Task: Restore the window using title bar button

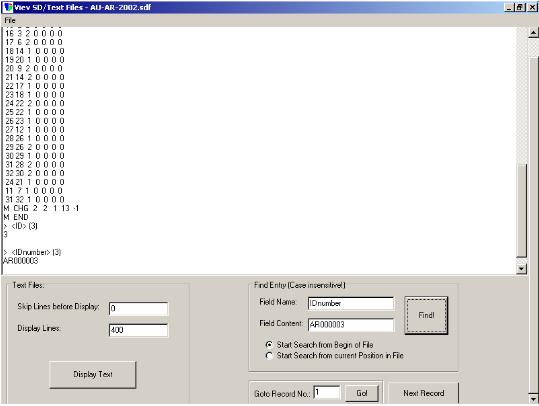Action: 520,7
